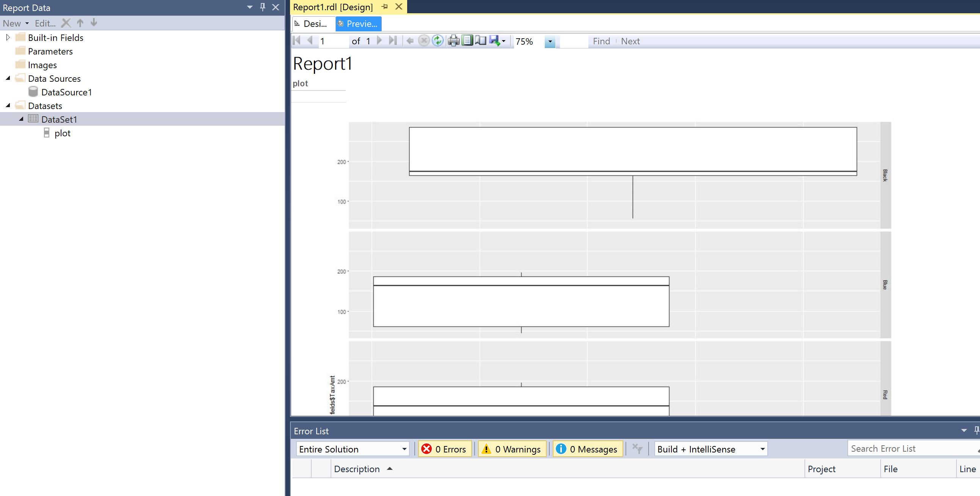Screen dimensions: 980x496
Task: Toggle the 0 Warnings filter
Action: (x=512, y=449)
